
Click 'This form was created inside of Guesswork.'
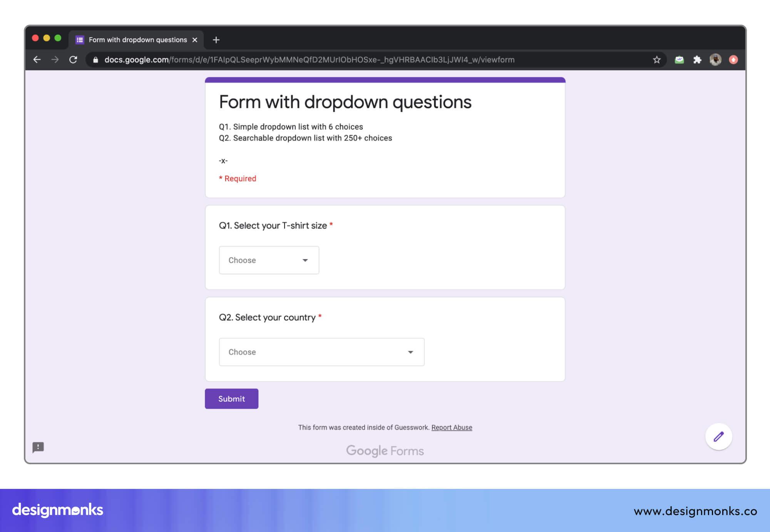(x=363, y=427)
